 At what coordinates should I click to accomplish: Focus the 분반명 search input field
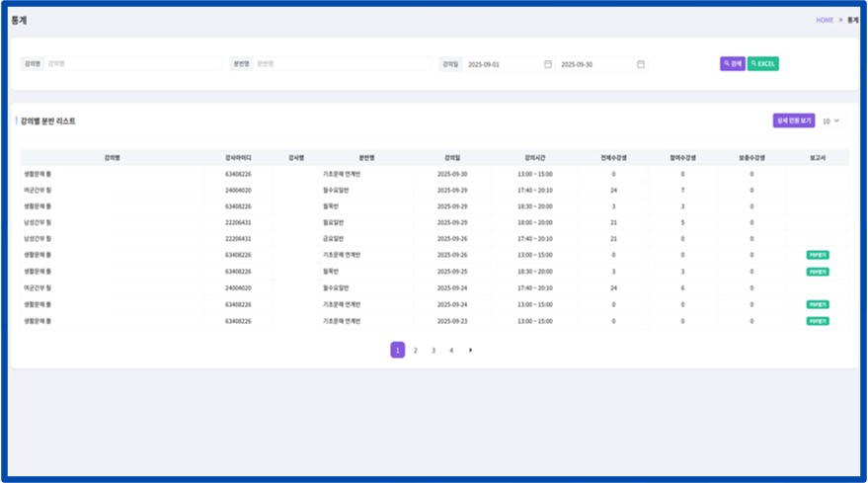[342, 64]
